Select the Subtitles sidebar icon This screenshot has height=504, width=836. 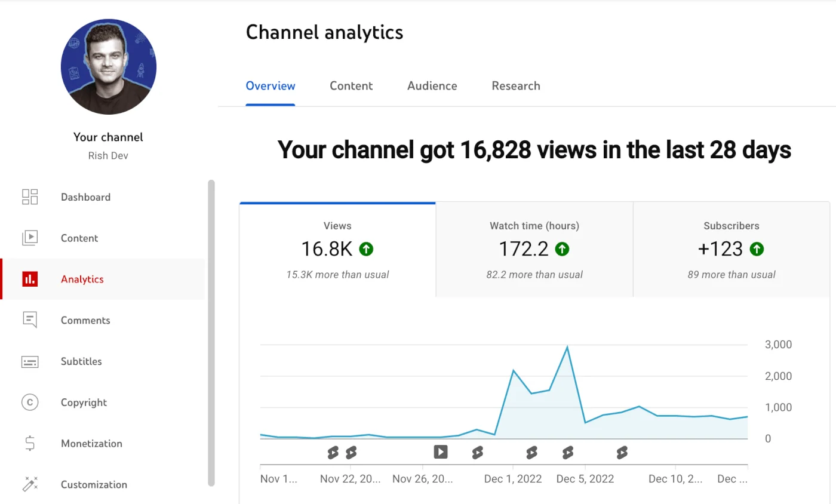point(30,361)
